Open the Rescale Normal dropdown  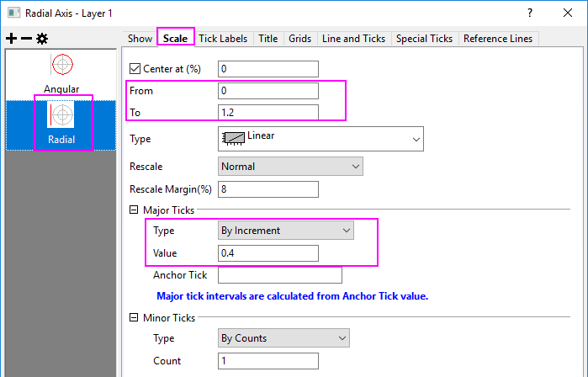pyautogui.click(x=289, y=167)
